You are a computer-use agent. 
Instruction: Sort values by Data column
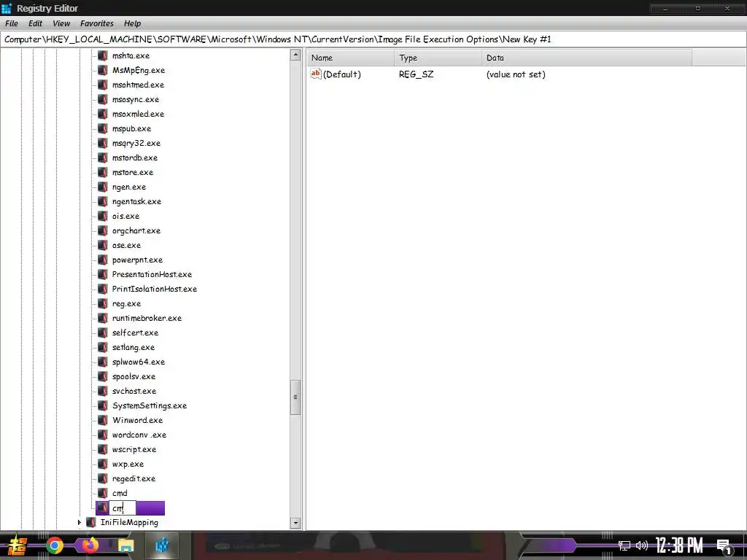click(x=587, y=58)
